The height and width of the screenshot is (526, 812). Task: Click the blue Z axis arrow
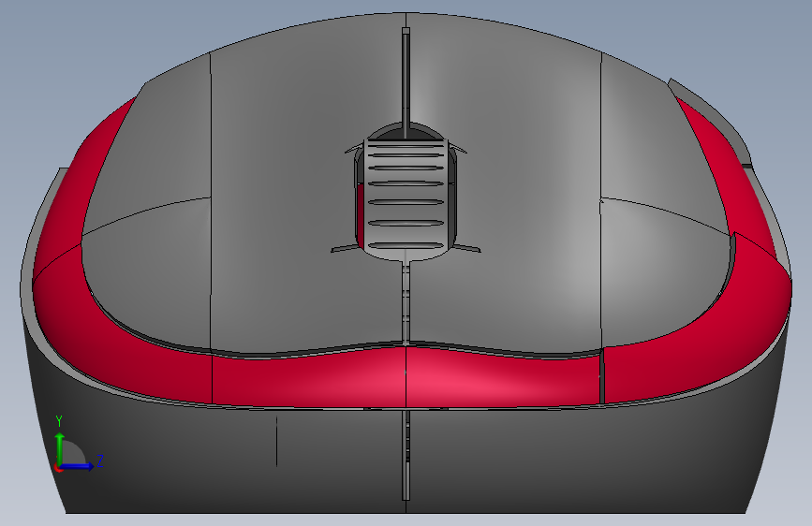78,466
